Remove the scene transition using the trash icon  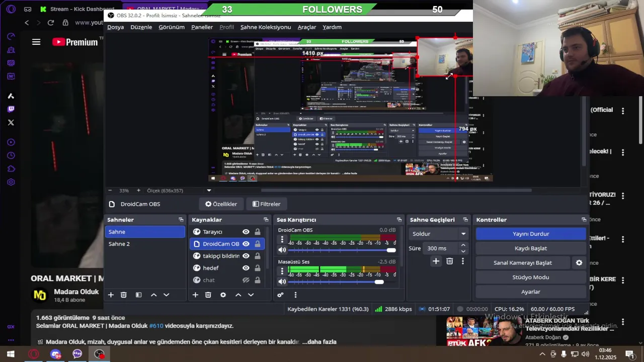[x=450, y=261]
